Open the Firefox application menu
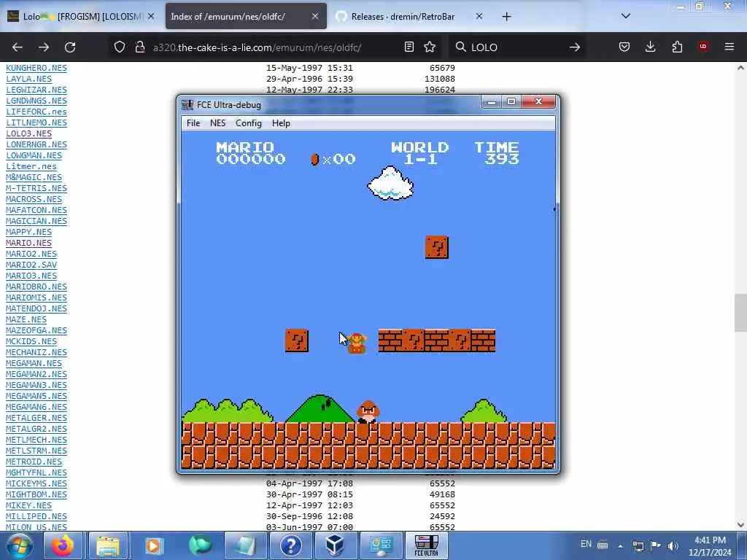The width and height of the screenshot is (747, 560). [729, 47]
